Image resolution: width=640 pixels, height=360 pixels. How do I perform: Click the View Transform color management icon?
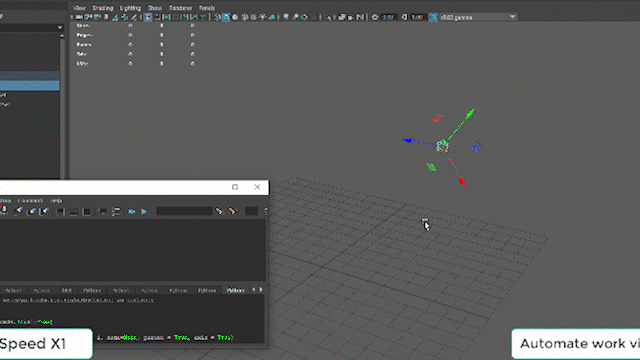click(x=433, y=17)
